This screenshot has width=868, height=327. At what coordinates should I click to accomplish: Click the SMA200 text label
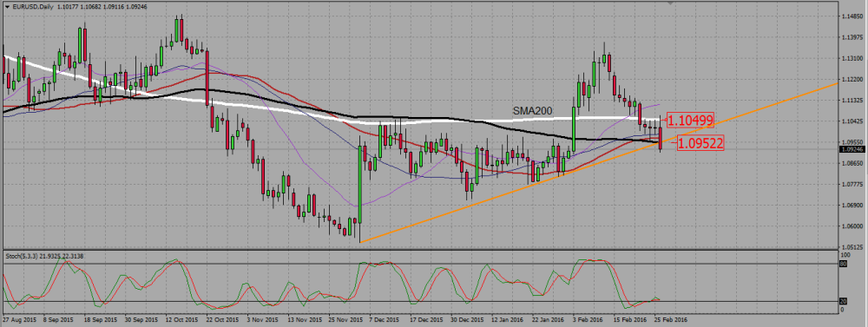tap(532, 111)
